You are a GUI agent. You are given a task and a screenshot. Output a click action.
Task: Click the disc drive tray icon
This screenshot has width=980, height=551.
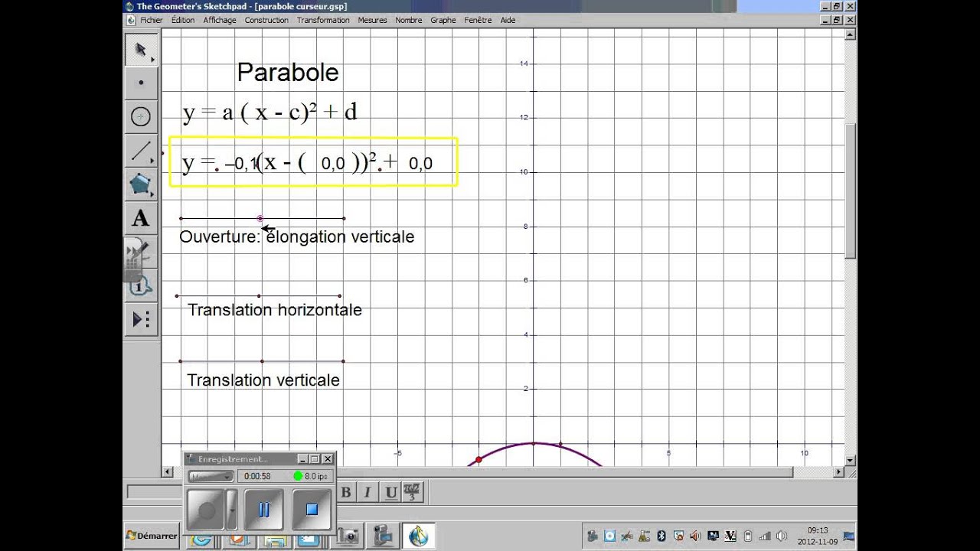coord(609,536)
